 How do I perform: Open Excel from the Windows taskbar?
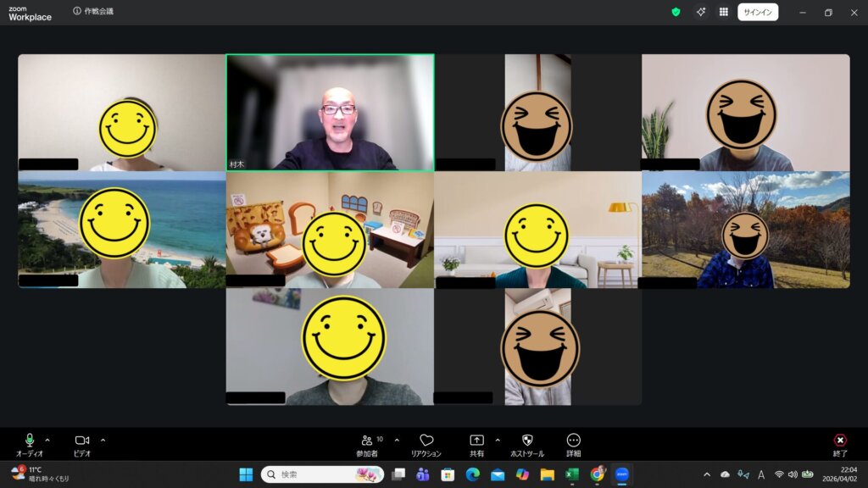(572, 474)
